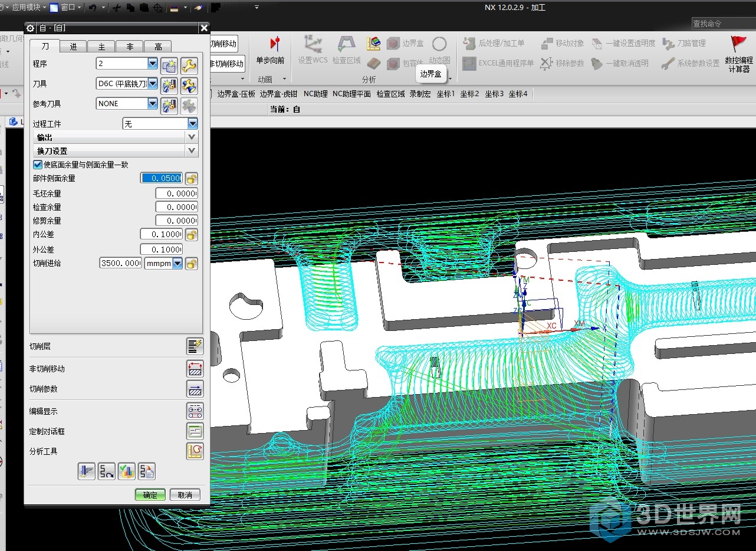Switch to the 非 tab
Viewport: 756px width, 551px height.
[x=130, y=47]
